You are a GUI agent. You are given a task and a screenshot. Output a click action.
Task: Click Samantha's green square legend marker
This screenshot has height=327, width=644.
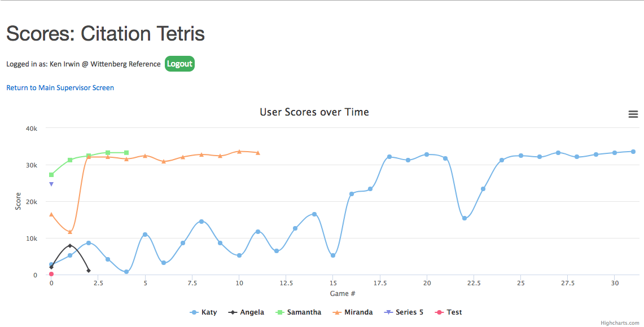click(x=279, y=312)
